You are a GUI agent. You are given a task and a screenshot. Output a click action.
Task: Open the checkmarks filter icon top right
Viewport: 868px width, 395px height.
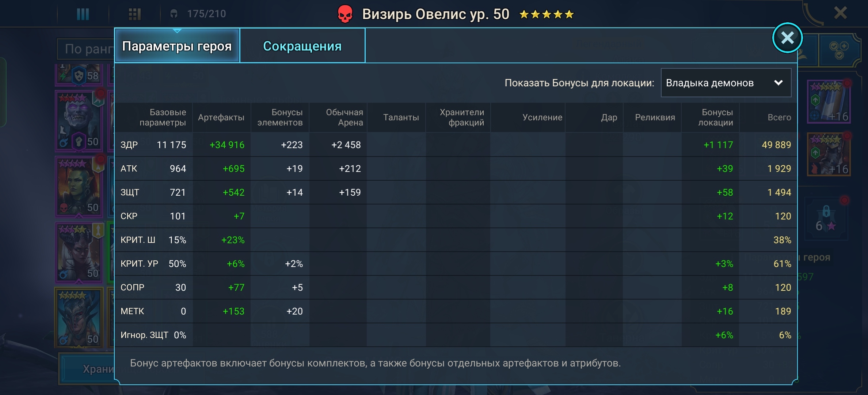[839, 50]
